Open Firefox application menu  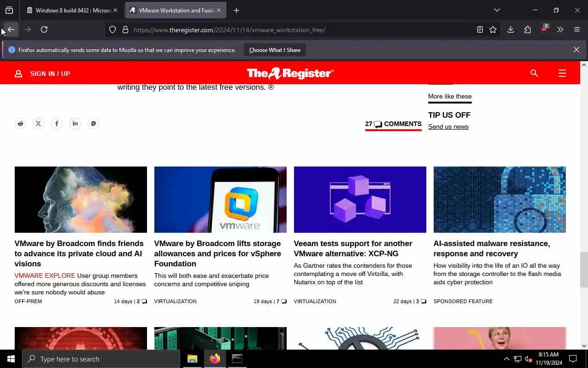click(x=577, y=29)
